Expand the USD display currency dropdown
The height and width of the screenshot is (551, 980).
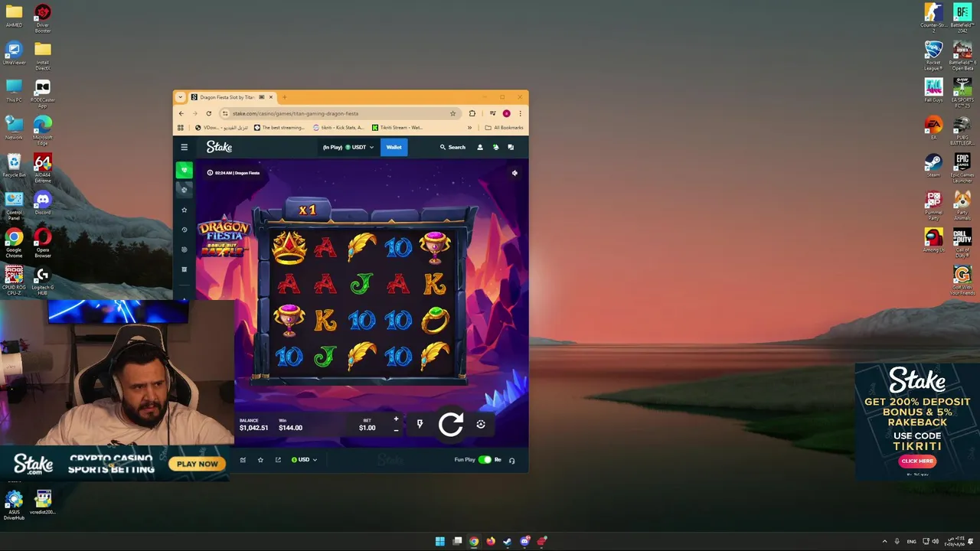(304, 460)
